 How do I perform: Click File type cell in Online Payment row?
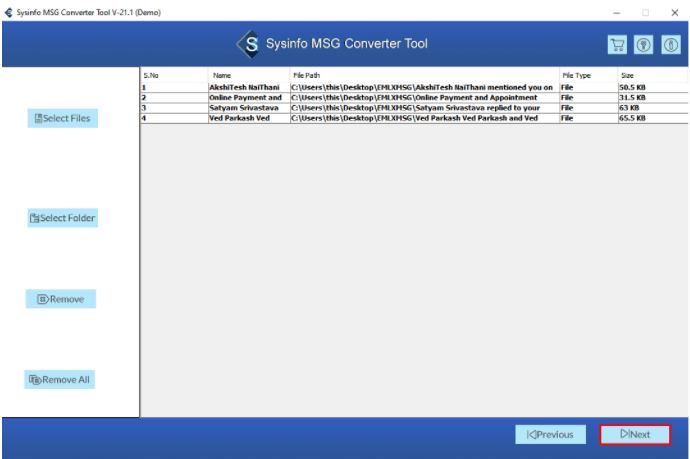coord(588,98)
